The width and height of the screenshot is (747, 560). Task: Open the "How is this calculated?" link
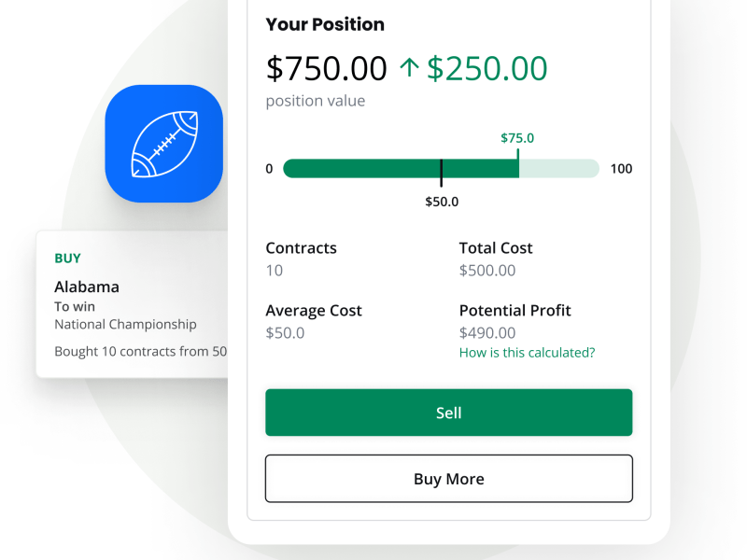pyautogui.click(x=527, y=353)
